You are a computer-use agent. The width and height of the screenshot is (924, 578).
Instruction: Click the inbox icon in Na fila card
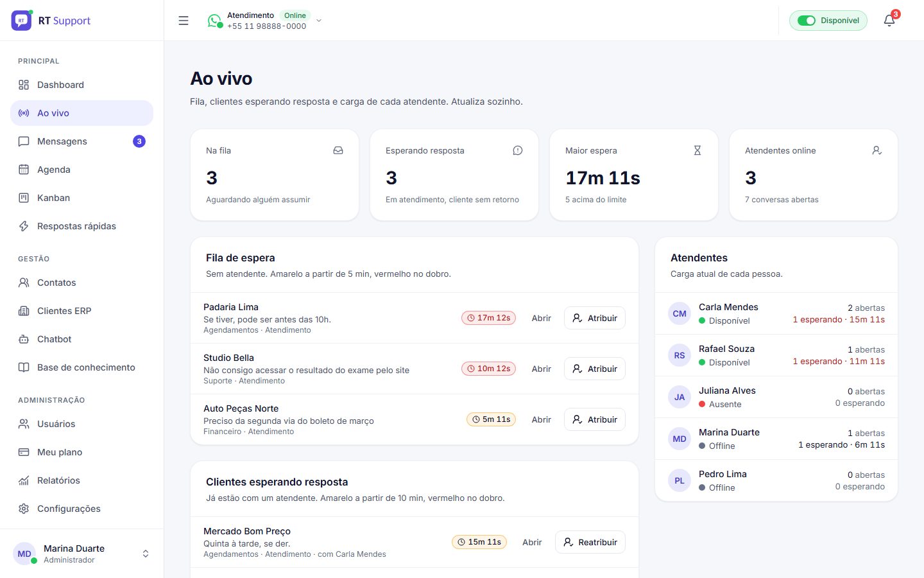pos(338,150)
